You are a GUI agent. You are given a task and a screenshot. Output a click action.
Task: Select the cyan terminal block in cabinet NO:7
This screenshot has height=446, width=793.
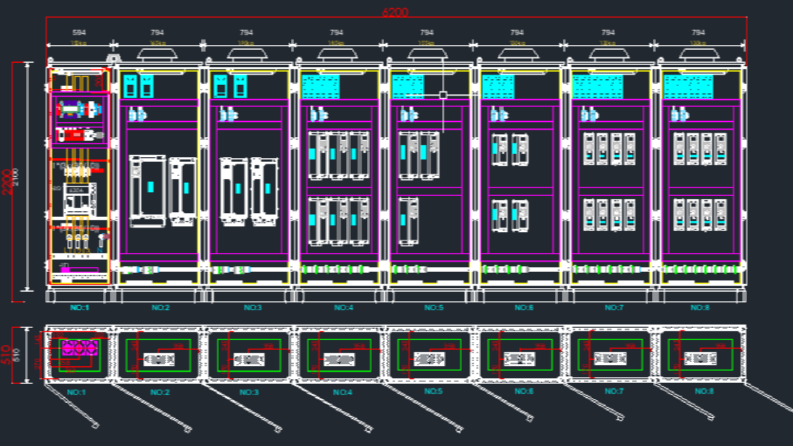pos(597,87)
